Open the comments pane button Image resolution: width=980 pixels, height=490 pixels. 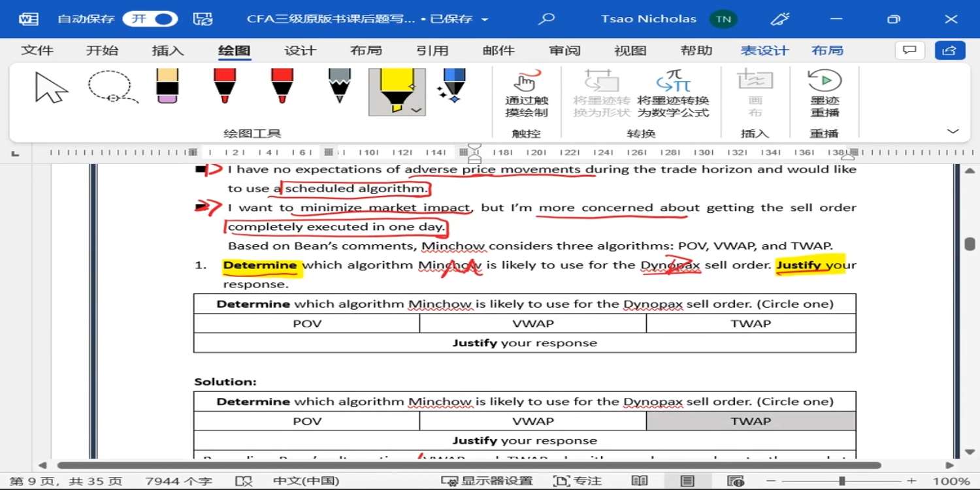point(909,50)
